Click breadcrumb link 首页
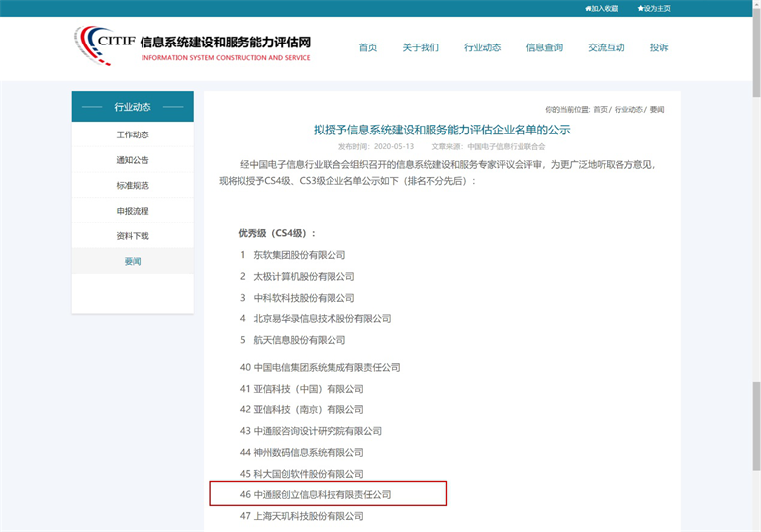The height and width of the screenshot is (532, 761). (x=600, y=109)
